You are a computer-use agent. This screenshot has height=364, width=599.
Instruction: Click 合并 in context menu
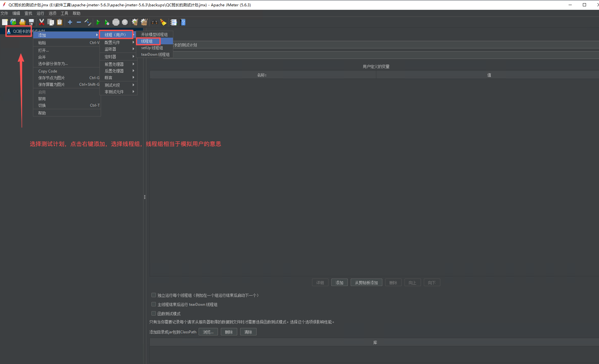[x=67, y=57]
